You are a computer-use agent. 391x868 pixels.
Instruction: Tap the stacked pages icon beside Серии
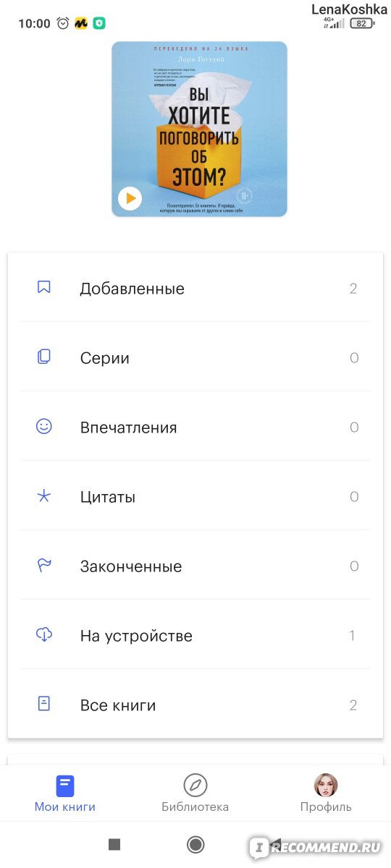coord(44,357)
